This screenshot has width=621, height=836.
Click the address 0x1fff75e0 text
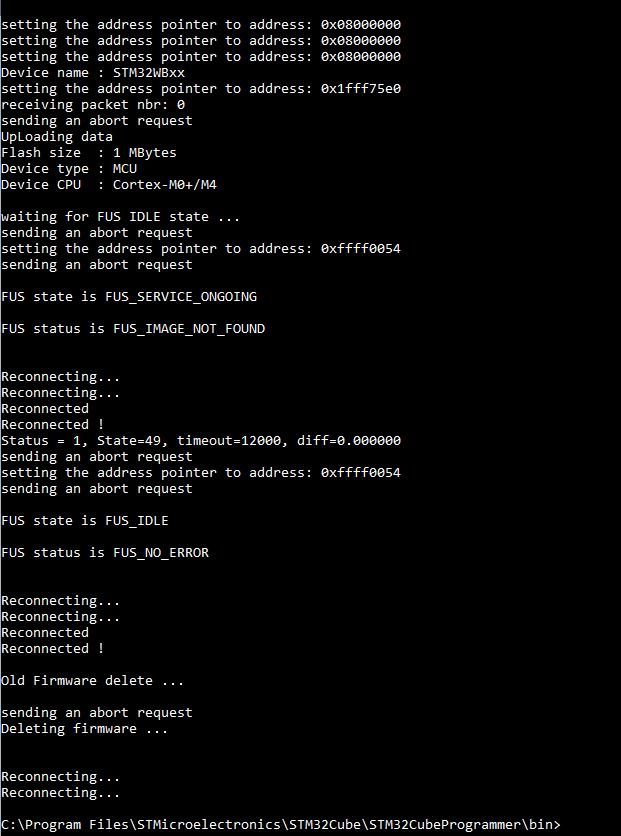click(x=361, y=89)
